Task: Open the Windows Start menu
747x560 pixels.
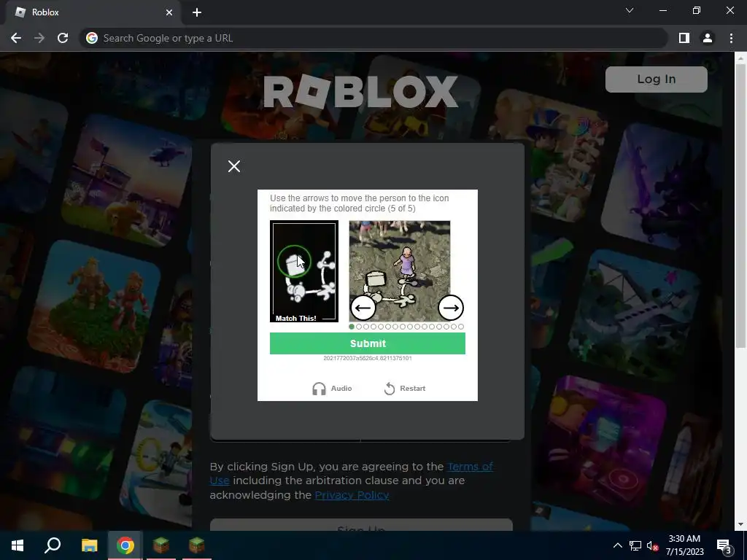Action: click(x=18, y=545)
